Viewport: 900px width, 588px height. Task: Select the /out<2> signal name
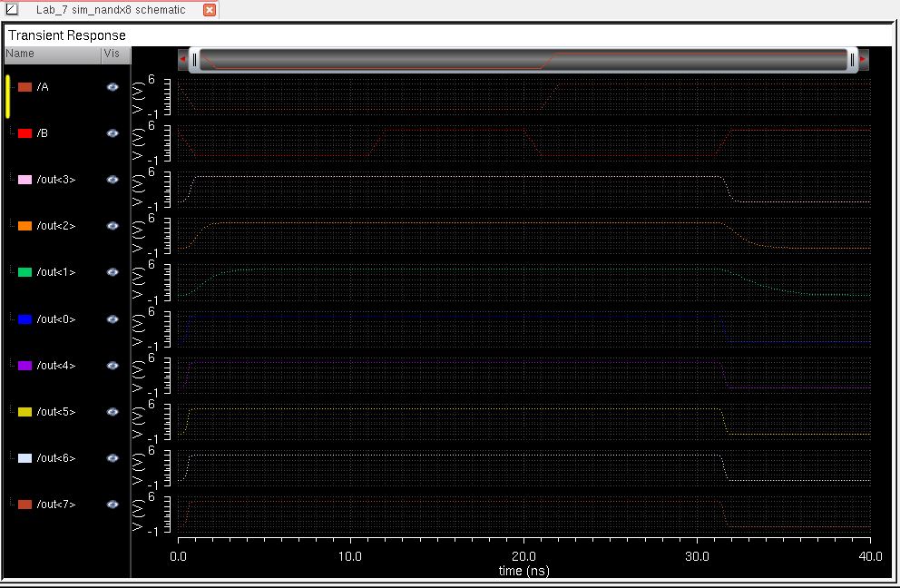tap(56, 226)
